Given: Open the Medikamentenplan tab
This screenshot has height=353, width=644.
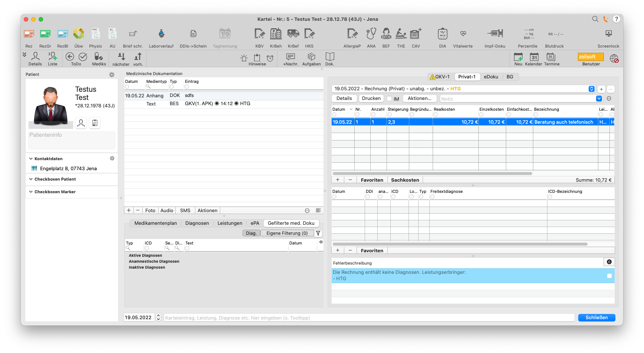Looking at the screenshot, I should point(156,223).
